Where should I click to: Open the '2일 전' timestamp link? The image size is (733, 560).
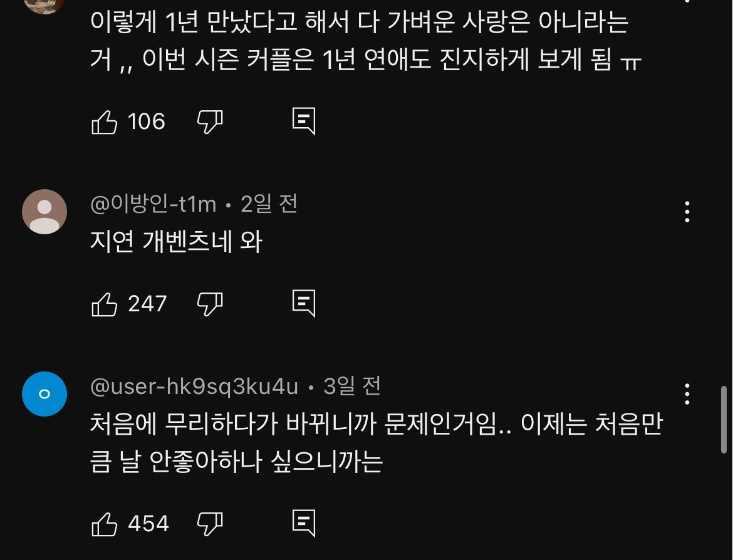tap(269, 204)
